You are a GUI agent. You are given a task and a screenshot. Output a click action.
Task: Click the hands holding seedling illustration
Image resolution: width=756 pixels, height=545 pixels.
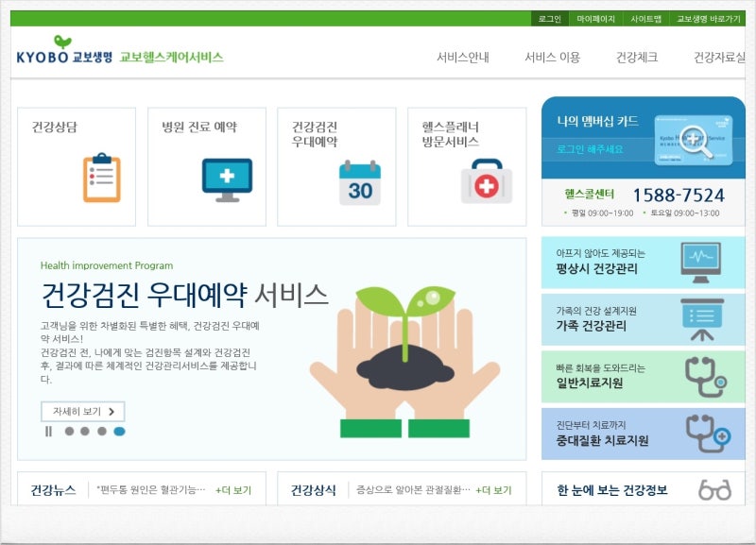coord(405,362)
